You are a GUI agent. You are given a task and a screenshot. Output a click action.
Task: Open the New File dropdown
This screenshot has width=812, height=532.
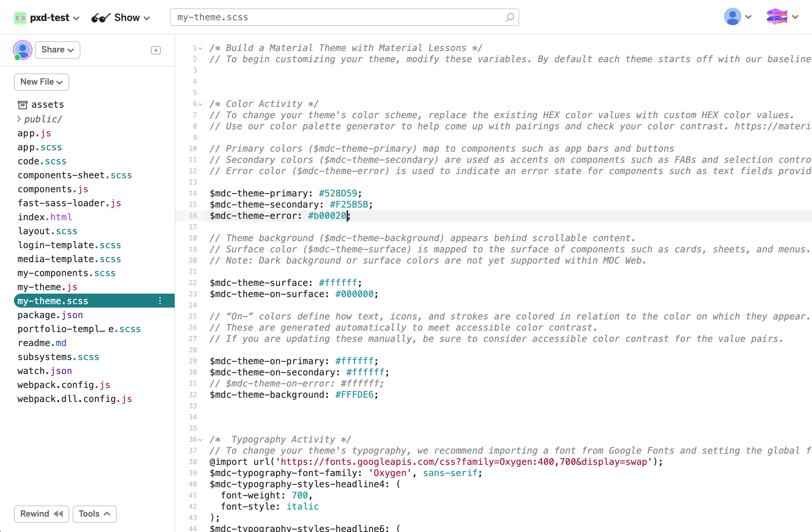click(x=41, y=82)
